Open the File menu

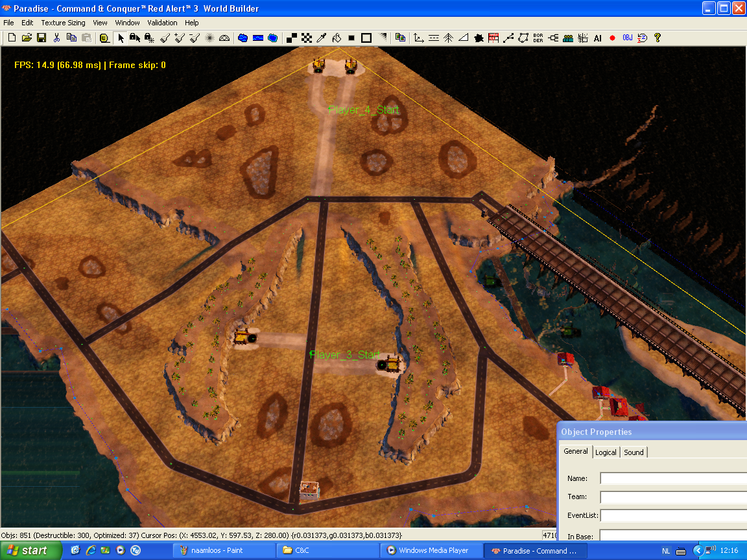point(8,23)
